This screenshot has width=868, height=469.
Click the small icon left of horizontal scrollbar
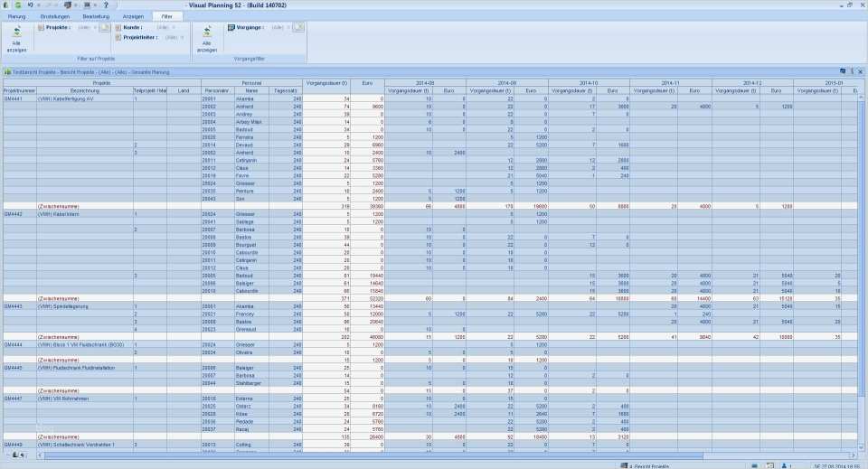[15, 455]
